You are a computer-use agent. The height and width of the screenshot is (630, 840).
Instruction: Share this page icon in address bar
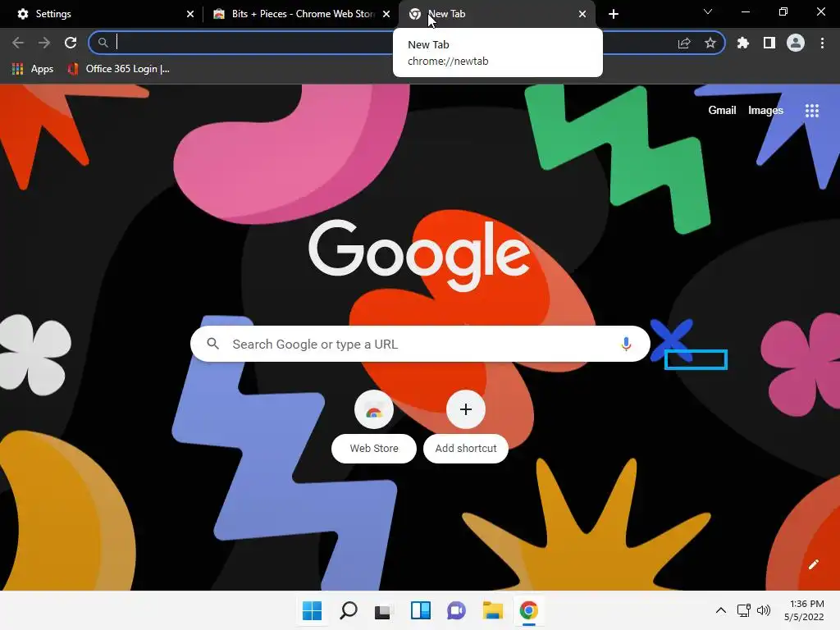point(684,43)
